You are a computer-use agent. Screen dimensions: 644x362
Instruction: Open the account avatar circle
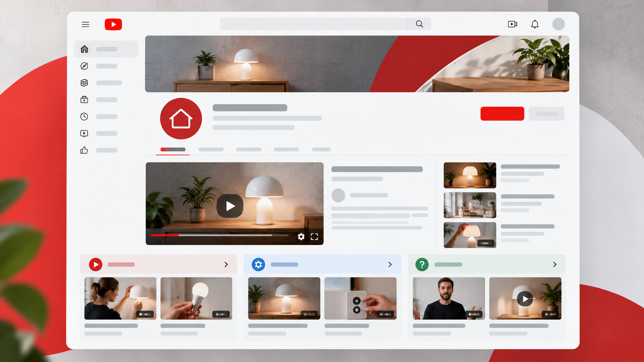tap(558, 24)
